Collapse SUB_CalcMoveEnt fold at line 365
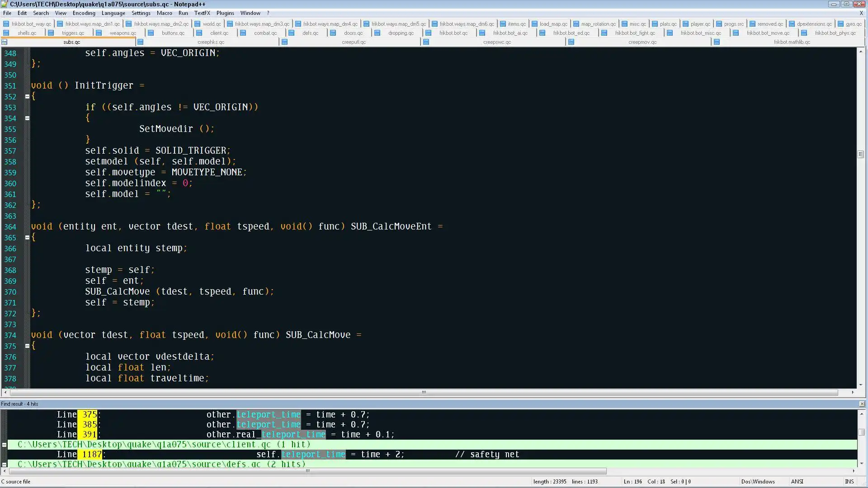 point(27,237)
